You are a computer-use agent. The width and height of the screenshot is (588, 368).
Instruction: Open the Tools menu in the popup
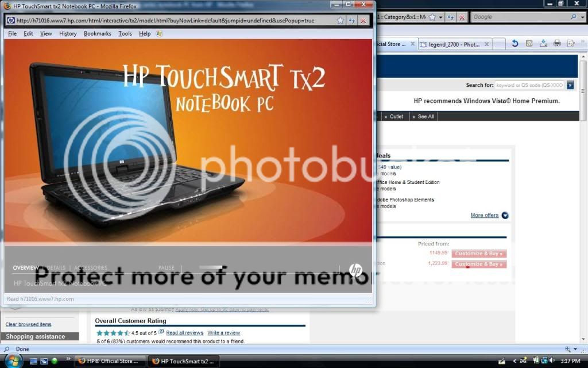coord(125,33)
